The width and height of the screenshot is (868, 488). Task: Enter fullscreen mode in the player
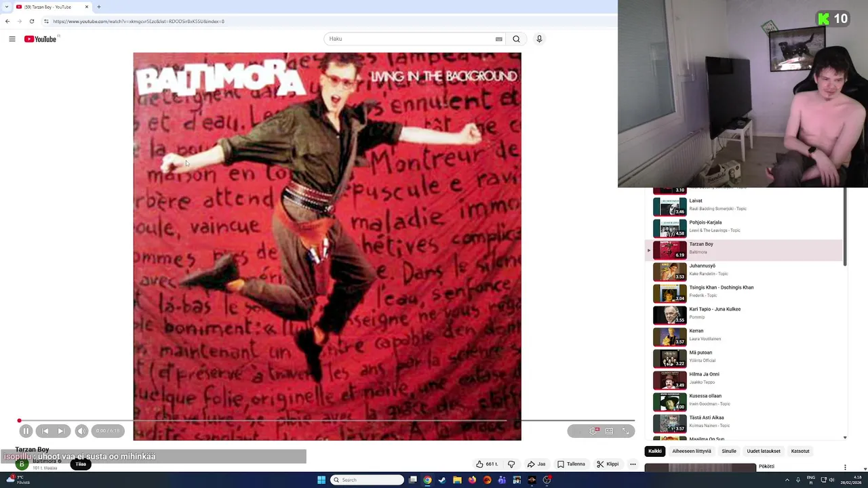[625, 431]
